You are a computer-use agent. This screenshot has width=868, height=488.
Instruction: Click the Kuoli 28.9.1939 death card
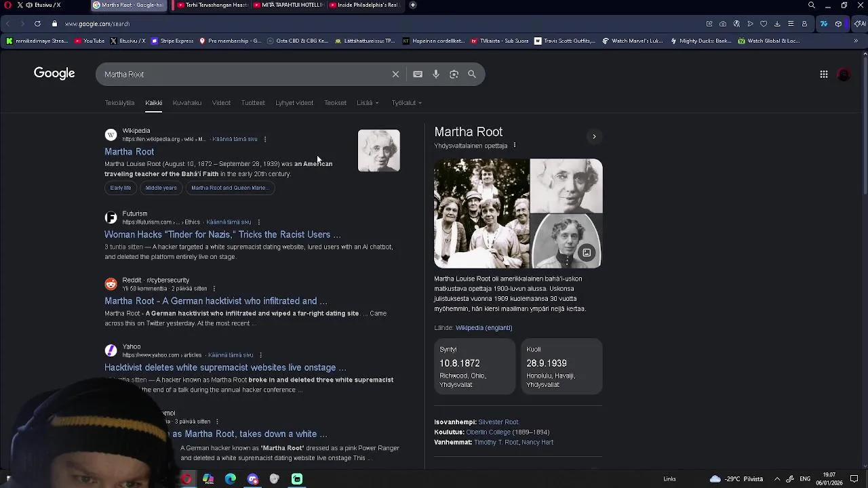[x=561, y=367]
